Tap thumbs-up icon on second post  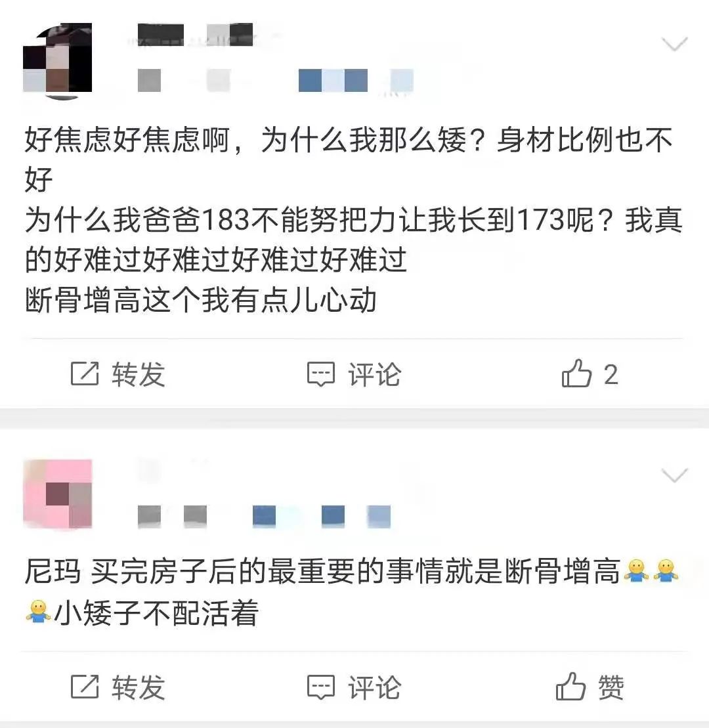(x=570, y=686)
